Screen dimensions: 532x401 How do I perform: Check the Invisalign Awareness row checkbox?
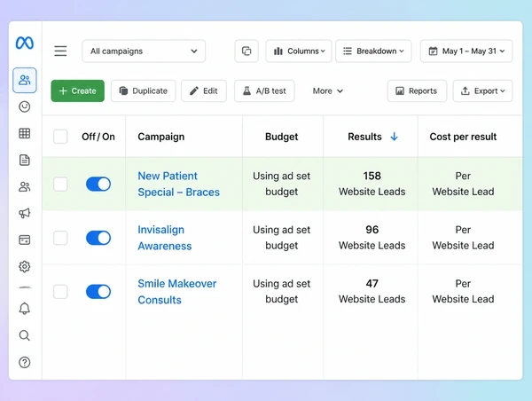pos(60,238)
